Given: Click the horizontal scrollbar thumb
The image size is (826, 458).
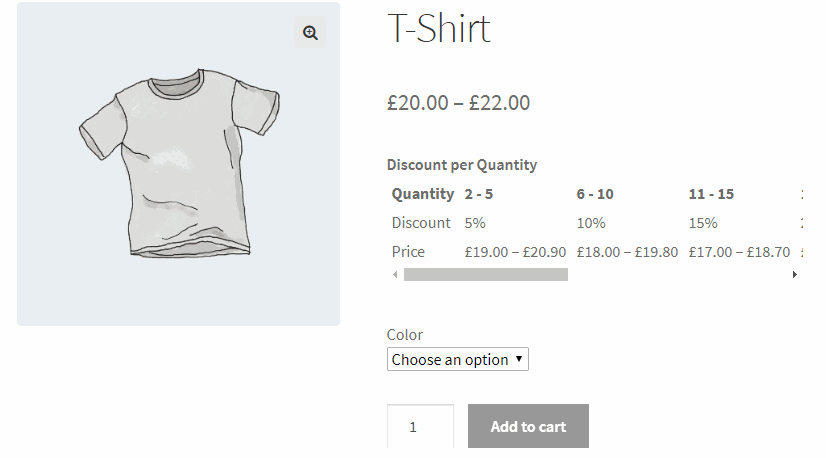Looking at the screenshot, I should coord(485,274).
